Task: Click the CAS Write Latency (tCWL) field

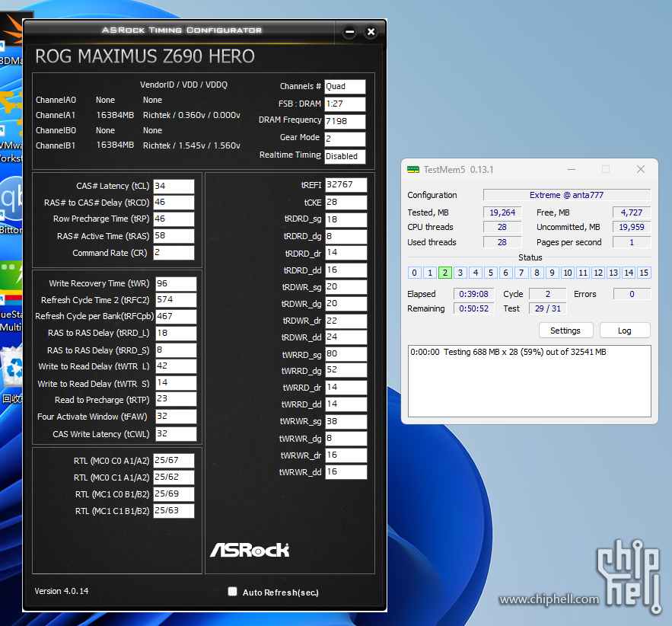Action: tap(176, 434)
